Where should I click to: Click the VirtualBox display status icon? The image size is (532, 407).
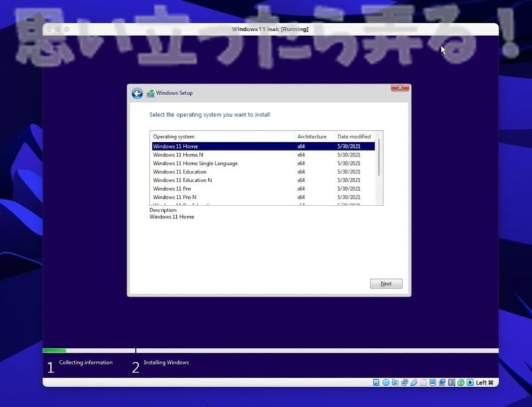point(432,382)
